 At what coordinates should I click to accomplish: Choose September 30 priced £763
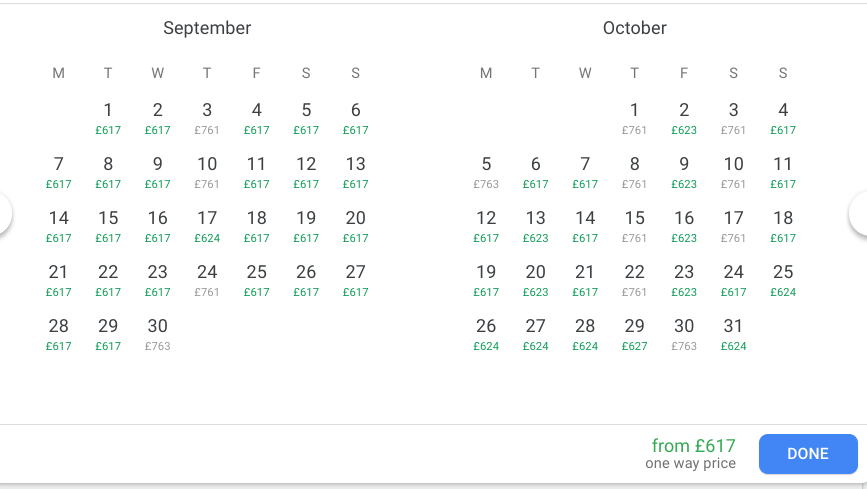point(158,333)
